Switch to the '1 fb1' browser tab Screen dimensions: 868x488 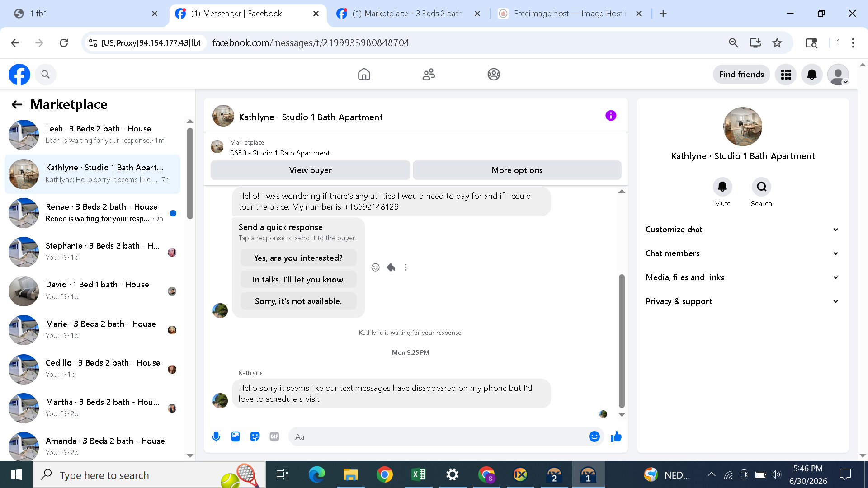pos(86,14)
